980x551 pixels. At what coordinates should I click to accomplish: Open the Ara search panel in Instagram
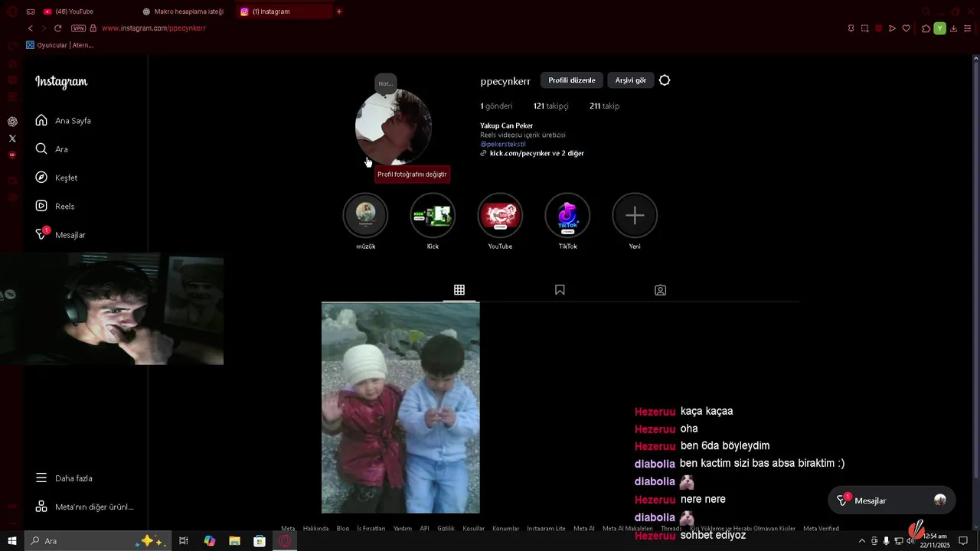(x=52, y=149)
